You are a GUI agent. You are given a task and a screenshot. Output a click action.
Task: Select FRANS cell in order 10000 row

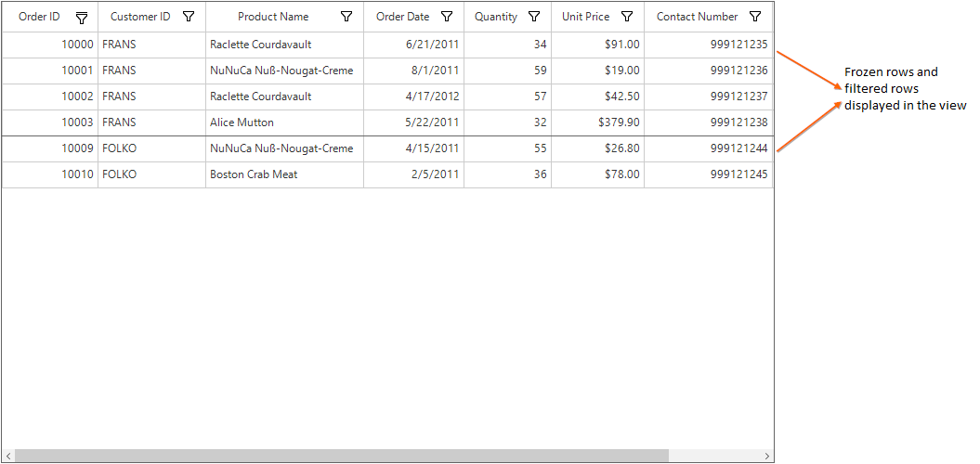point(151,45)
